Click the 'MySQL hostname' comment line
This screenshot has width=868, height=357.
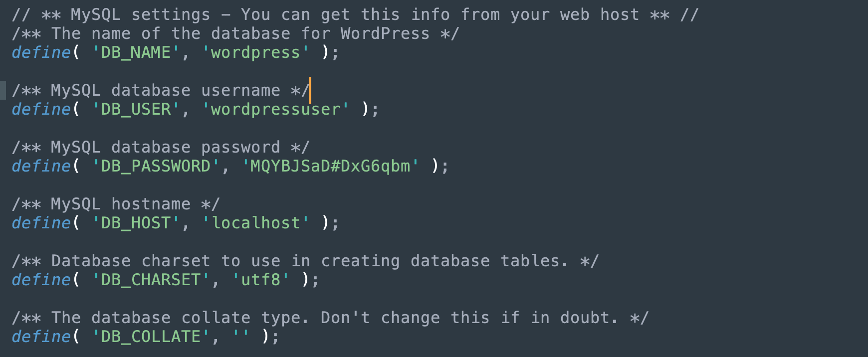click(116, 204)
